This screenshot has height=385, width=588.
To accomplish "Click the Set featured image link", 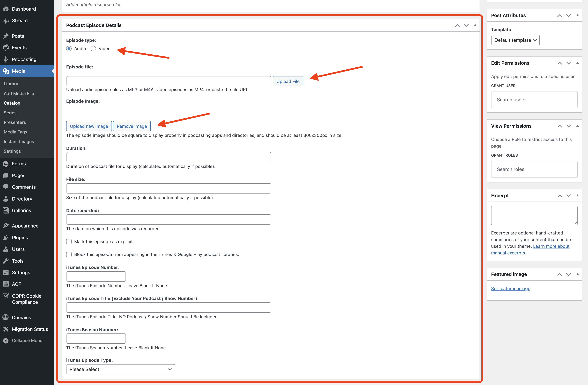I will (x=510, y=289).
